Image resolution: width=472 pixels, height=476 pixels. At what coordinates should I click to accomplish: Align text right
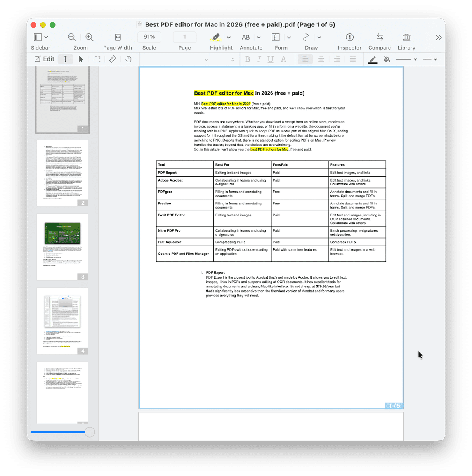point(337,59)
